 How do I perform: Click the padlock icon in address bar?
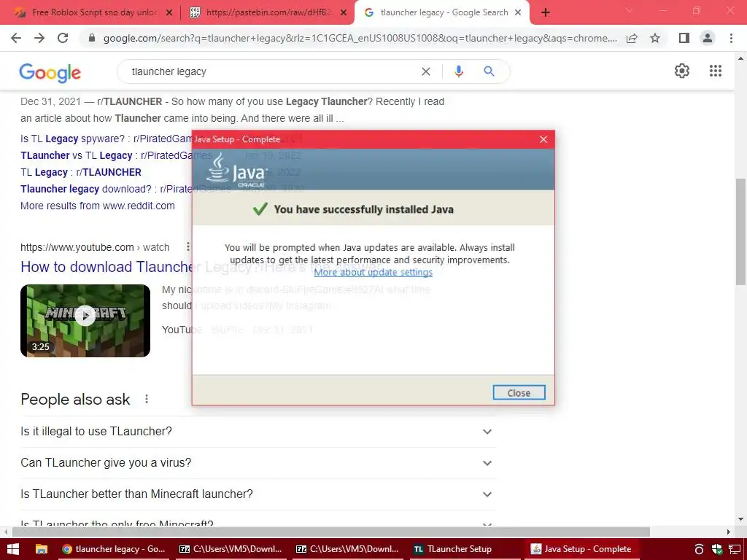[93, 38]
